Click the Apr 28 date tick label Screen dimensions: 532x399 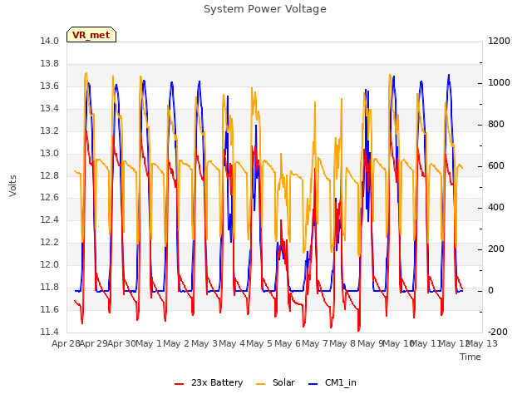pos(66,343)
